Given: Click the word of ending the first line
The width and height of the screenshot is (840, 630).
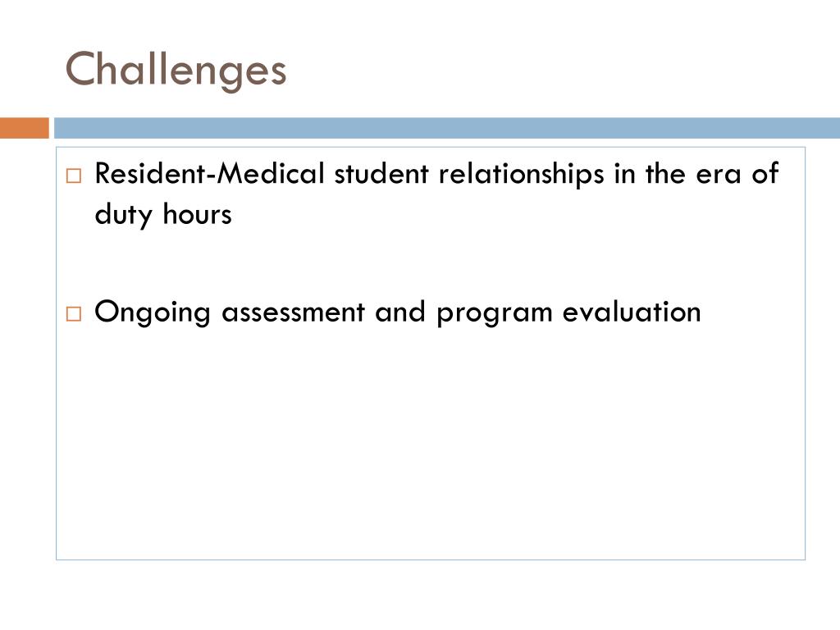Looking at the screenshot, I should [765, 174].
